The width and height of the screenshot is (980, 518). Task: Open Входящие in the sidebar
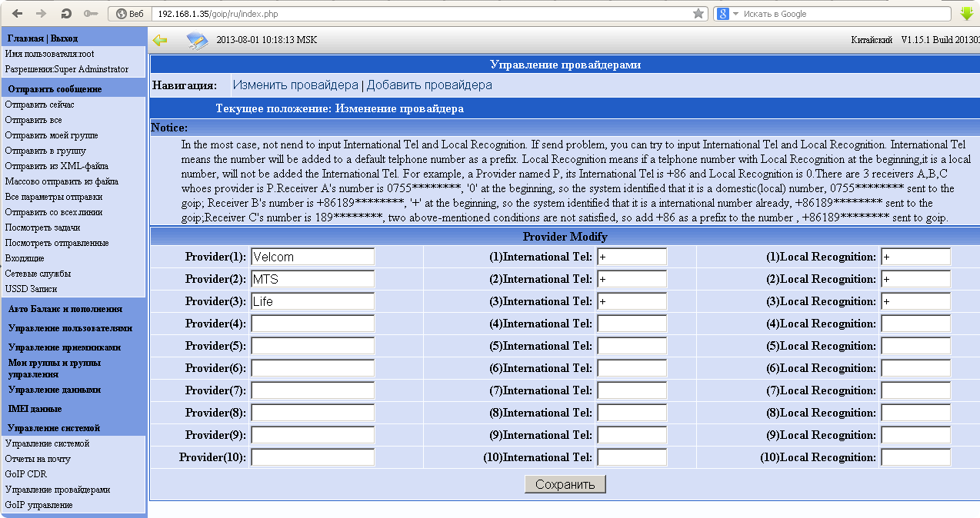coord(25,258)
